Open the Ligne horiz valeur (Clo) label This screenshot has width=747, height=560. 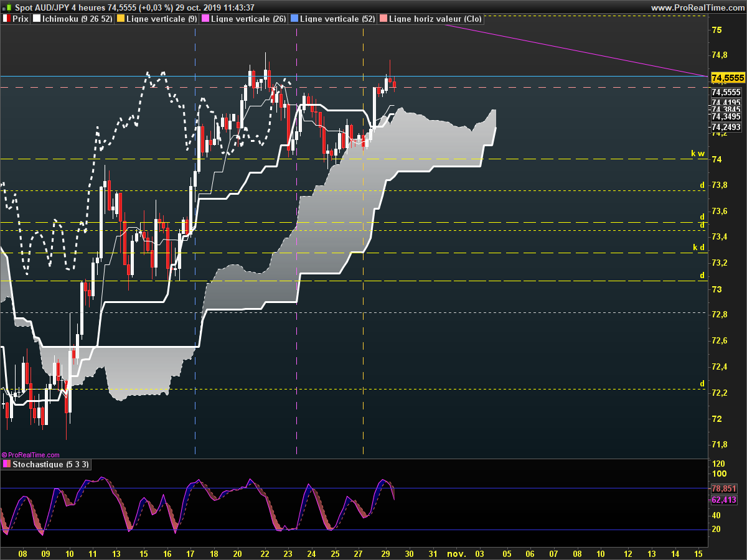[435, 19]
